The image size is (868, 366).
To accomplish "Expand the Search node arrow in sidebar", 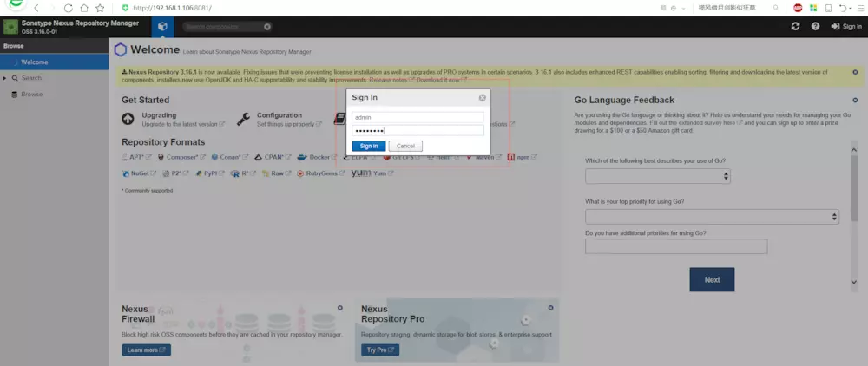I will tap(4, 79).
